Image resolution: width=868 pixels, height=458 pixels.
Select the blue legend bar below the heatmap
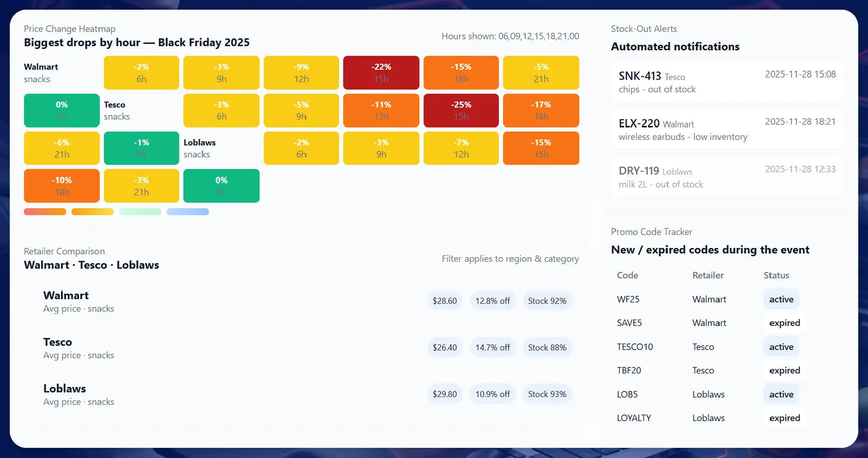tap(188, 211)
